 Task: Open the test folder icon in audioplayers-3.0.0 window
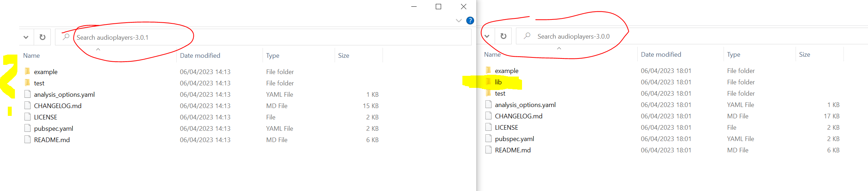tap(488, 93)
